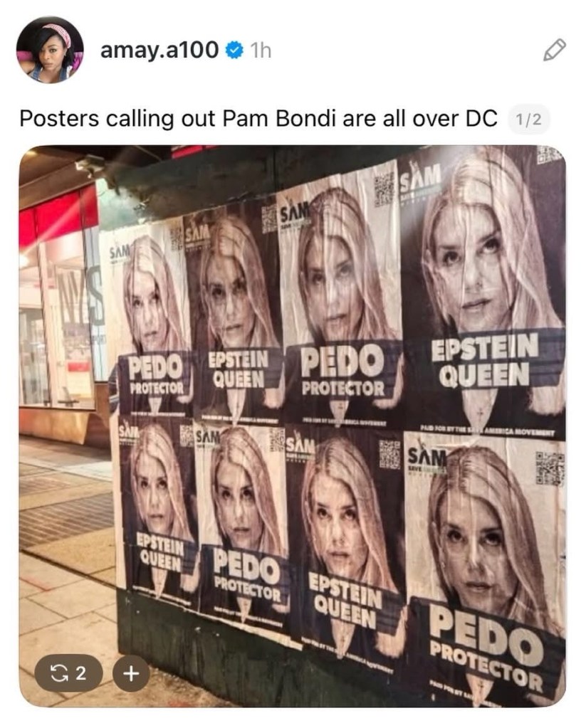
Task: Select the 1/2 image counter badge
Action: click(x=529, y=120)
